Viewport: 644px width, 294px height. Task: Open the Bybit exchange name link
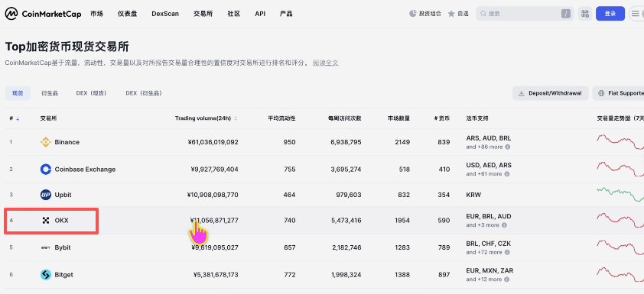(63, 247)
